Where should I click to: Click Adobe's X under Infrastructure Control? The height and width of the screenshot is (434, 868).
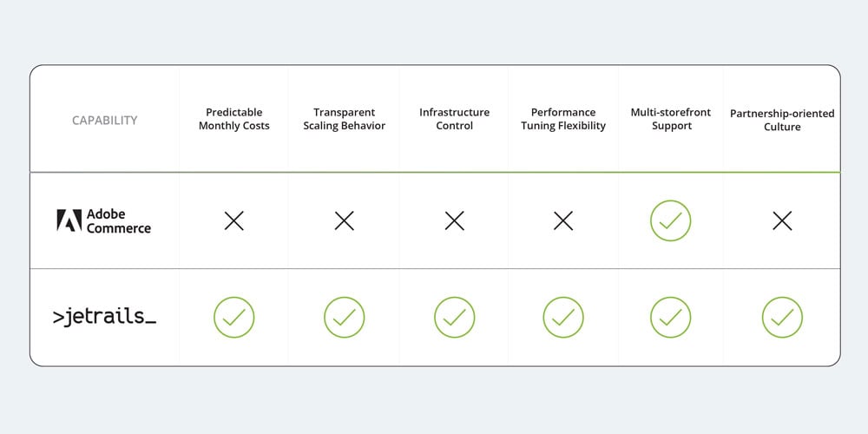[x=454, y=221]
